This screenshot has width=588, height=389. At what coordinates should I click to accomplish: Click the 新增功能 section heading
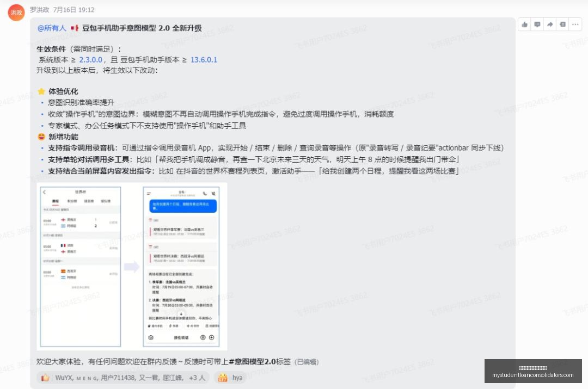click(63, 137)
